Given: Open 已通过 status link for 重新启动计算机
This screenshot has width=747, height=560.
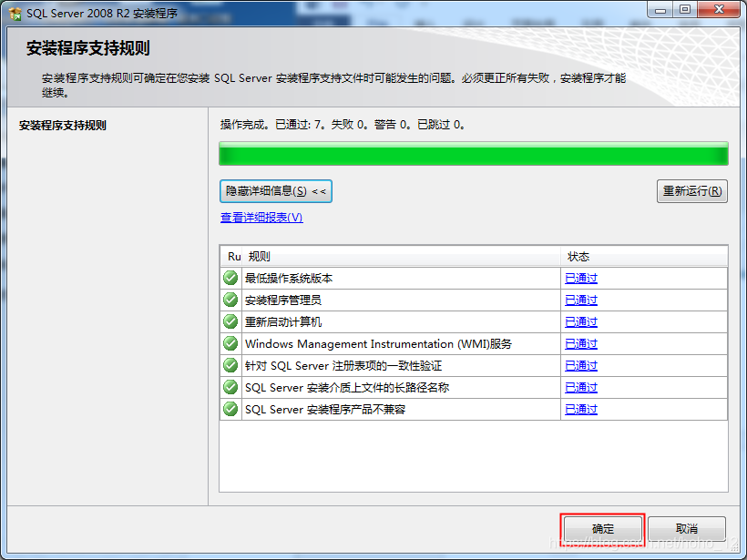Looking at the screenshot, I should (x=581, y=322).
